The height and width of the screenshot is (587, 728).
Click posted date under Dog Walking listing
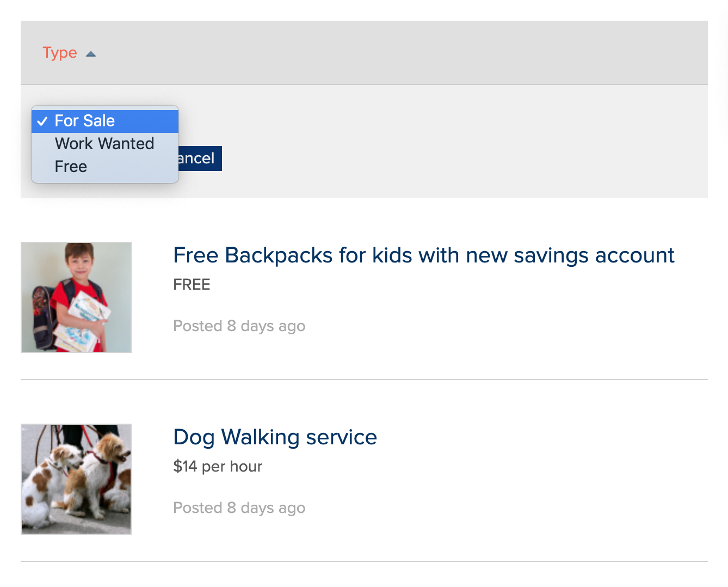coord(239,508)
